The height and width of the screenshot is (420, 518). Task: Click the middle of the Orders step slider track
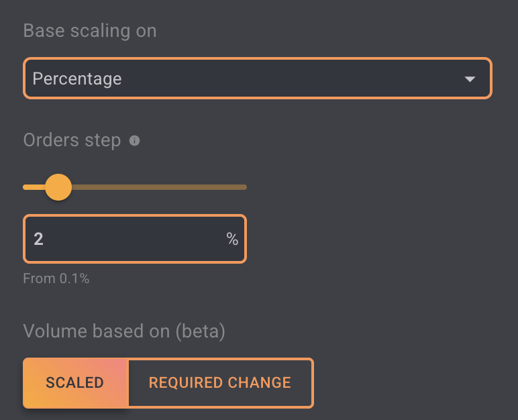tap(135, 187)
